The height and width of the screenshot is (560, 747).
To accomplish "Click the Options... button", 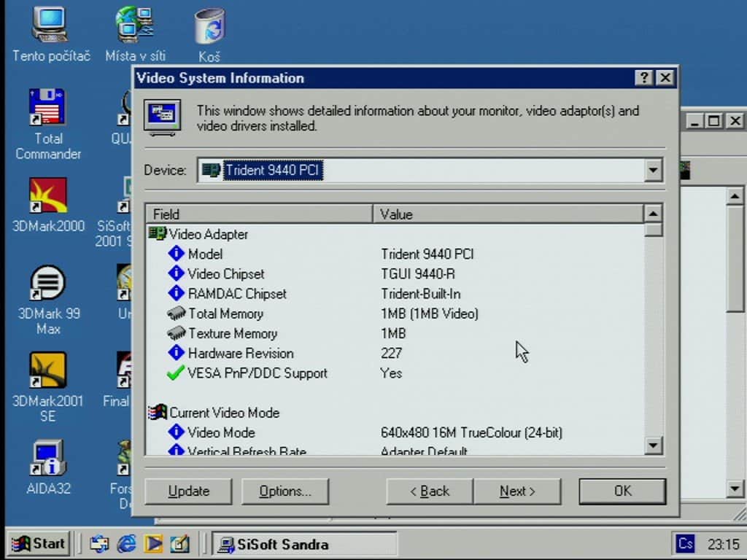I will point(285,491).
